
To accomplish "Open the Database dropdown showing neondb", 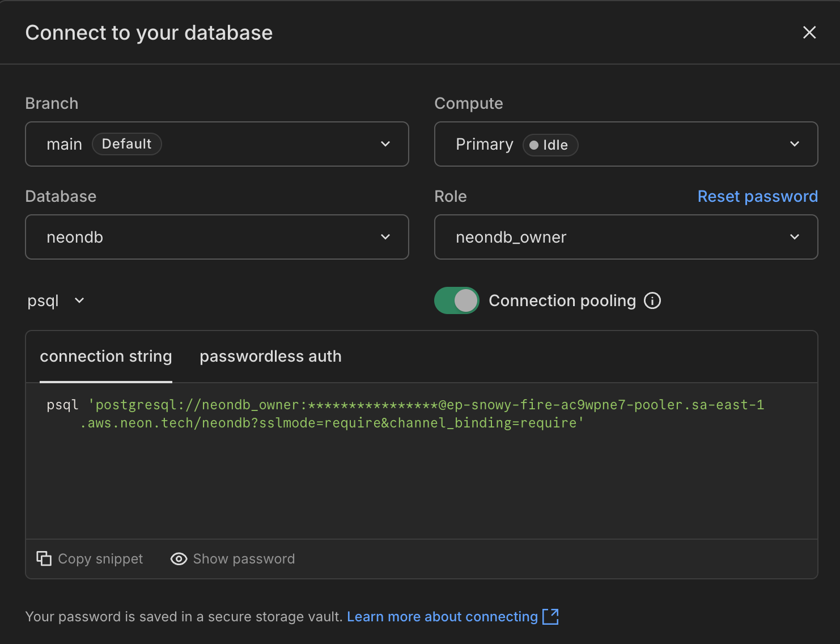I will point(217,237).
